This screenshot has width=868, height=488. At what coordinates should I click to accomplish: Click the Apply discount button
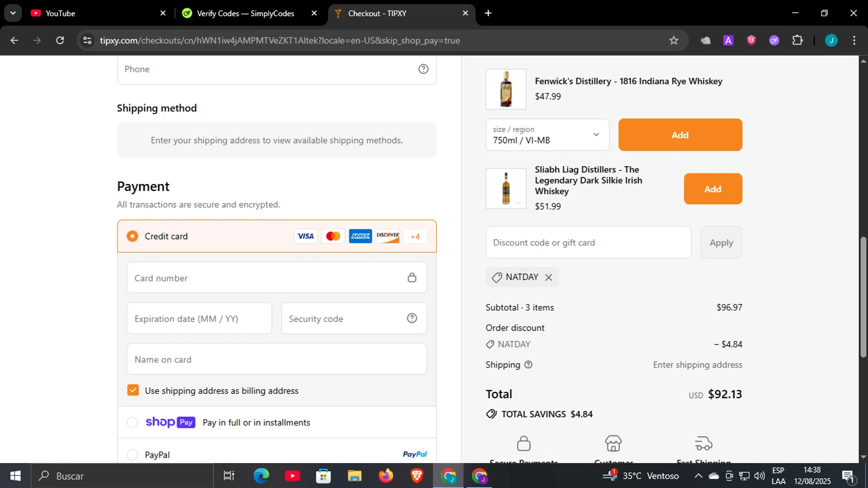[721, 243]
